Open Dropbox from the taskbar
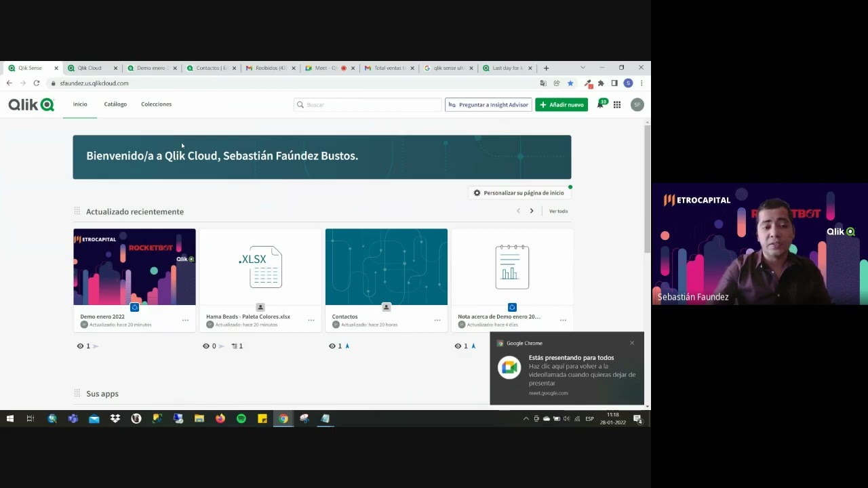 click(115, 419)
